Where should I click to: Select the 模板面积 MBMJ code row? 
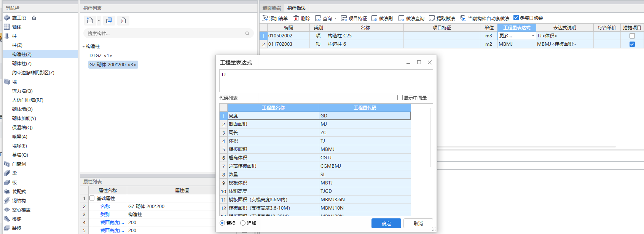tap(315, 149)
